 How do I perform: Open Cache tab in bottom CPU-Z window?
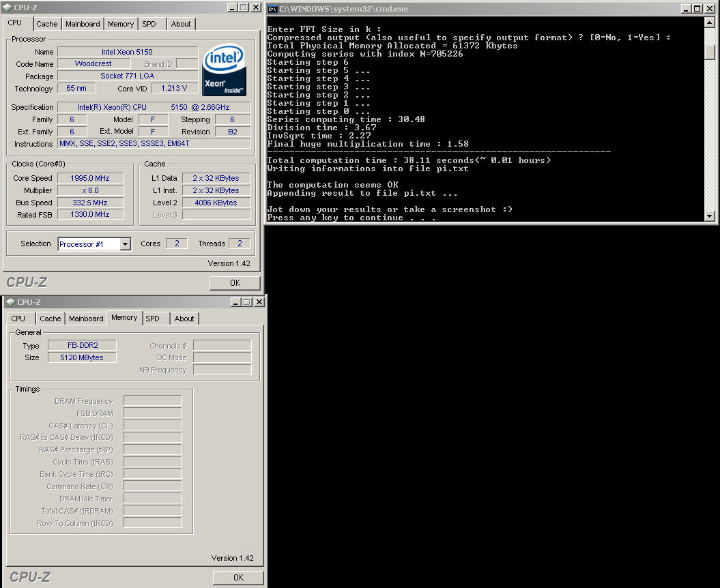[50, 319]
